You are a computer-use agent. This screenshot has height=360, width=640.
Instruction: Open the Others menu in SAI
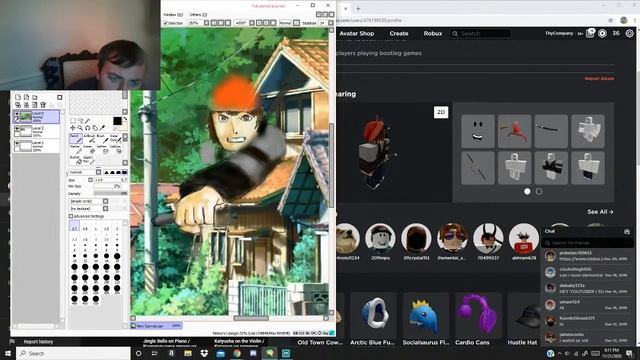(x=198, y=15)
